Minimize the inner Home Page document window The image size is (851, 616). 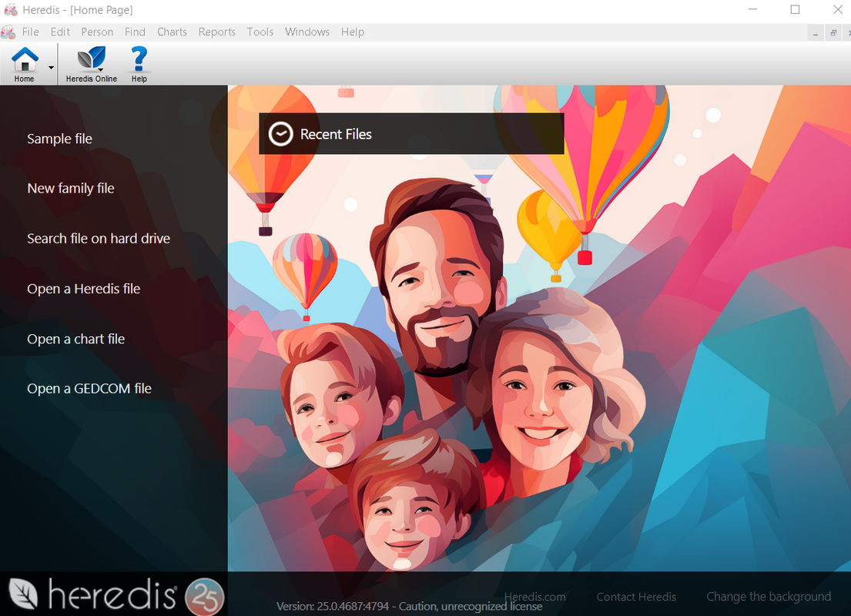(x=815, y=34)
